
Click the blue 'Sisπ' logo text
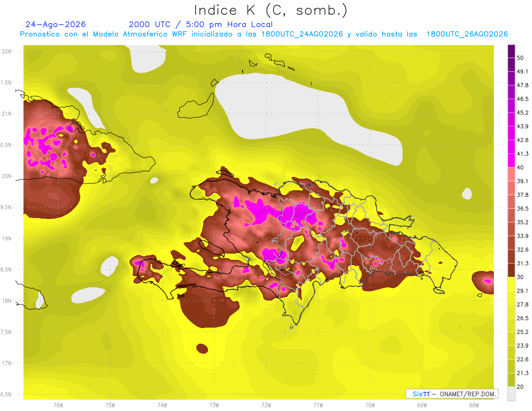tap(421, 394)
